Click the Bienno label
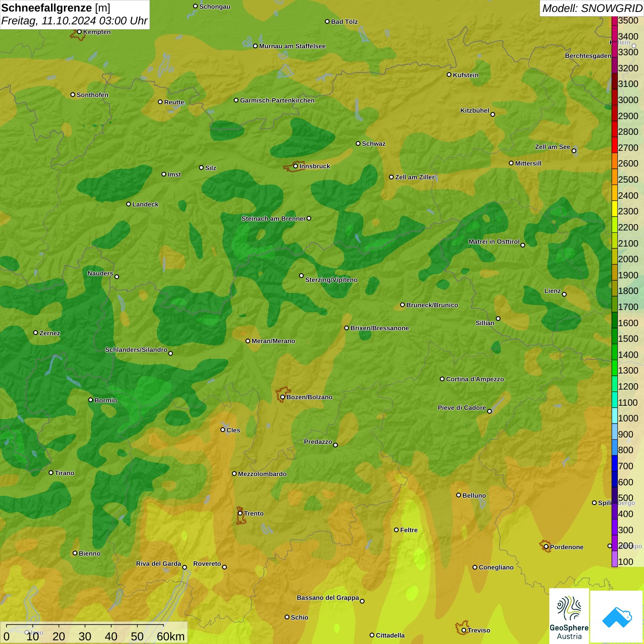 (89, 553)
